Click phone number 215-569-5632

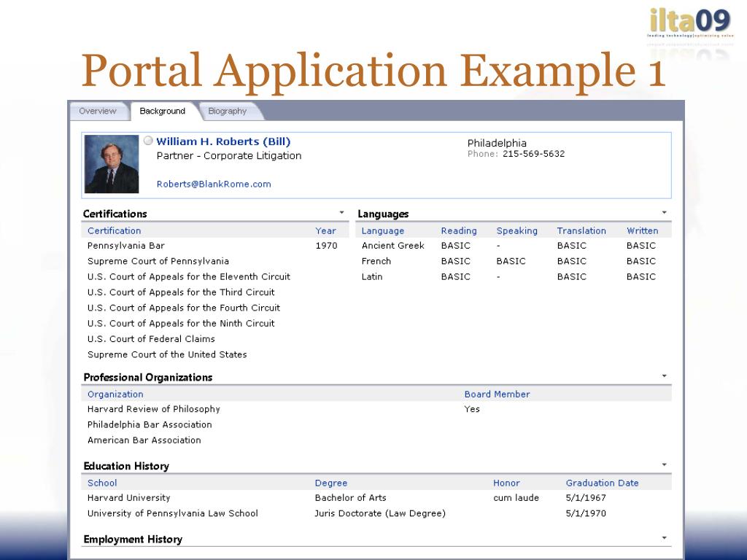[x=533, y=154]
